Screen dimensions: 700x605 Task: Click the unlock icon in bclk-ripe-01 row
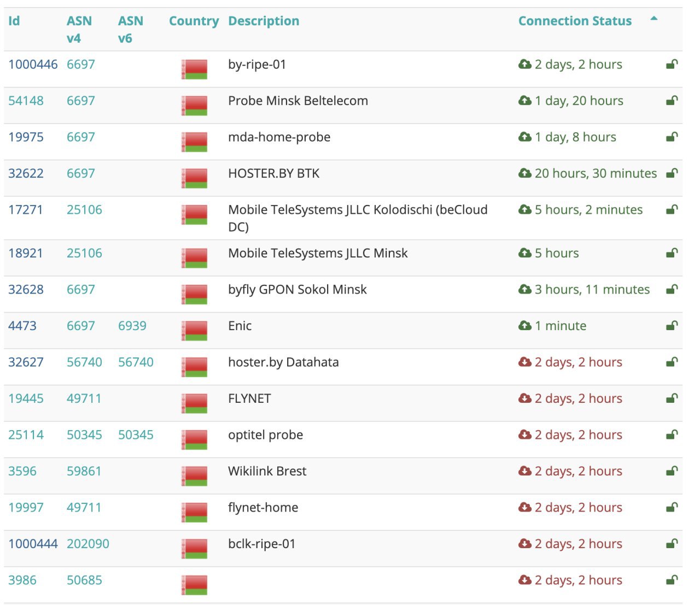672,544
